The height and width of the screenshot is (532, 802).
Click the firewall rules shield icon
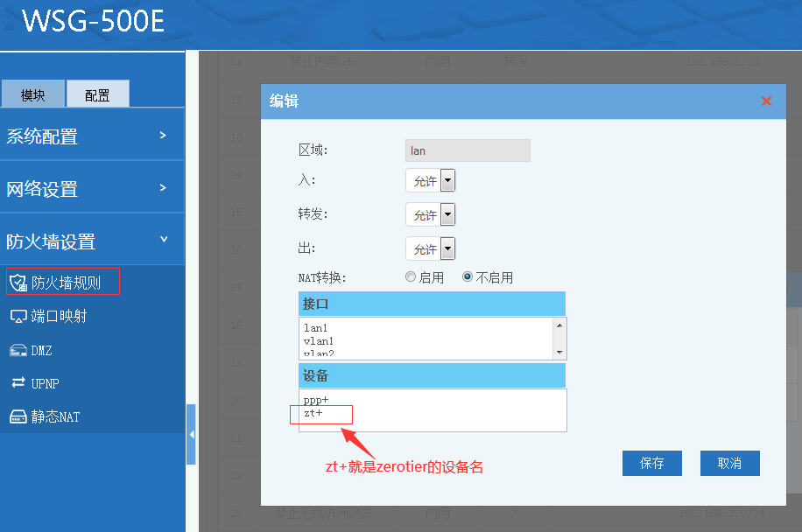[18, 283]
